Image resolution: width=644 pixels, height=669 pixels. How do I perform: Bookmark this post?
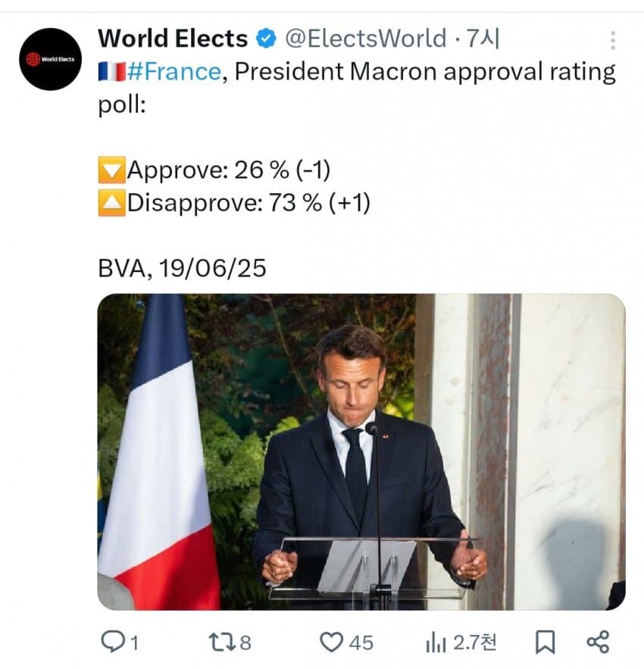tap(545, 642)
